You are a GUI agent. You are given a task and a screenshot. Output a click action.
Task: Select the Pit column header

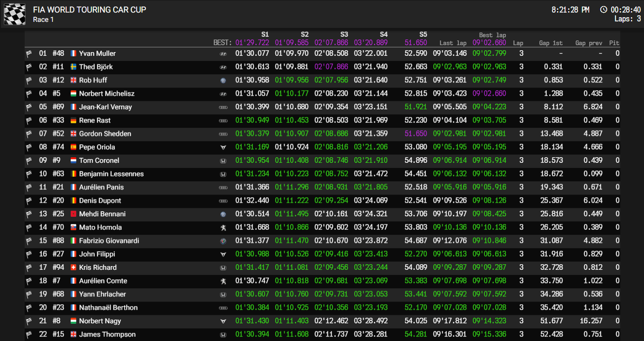pyautogui.click(x=614, y=43)
